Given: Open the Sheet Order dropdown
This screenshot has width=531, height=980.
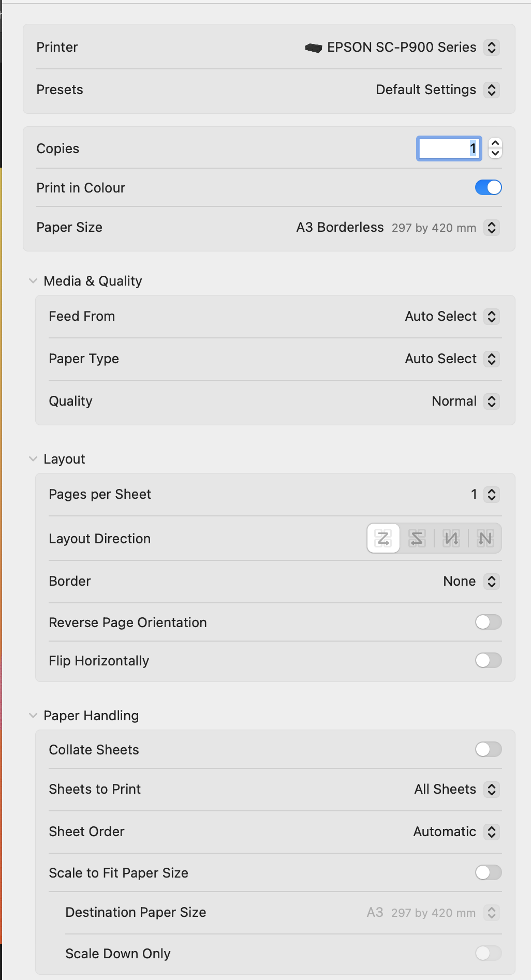Looking at the screenshot, I should [492, 831].
